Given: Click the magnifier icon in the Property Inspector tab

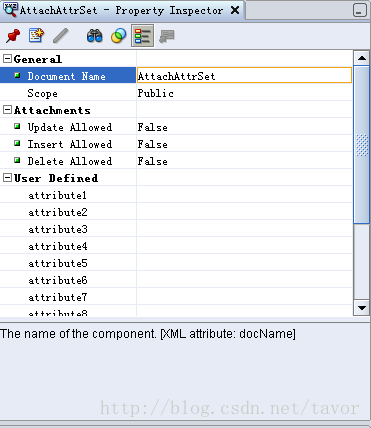Looking at the screenshot, I should pos(10,9).
